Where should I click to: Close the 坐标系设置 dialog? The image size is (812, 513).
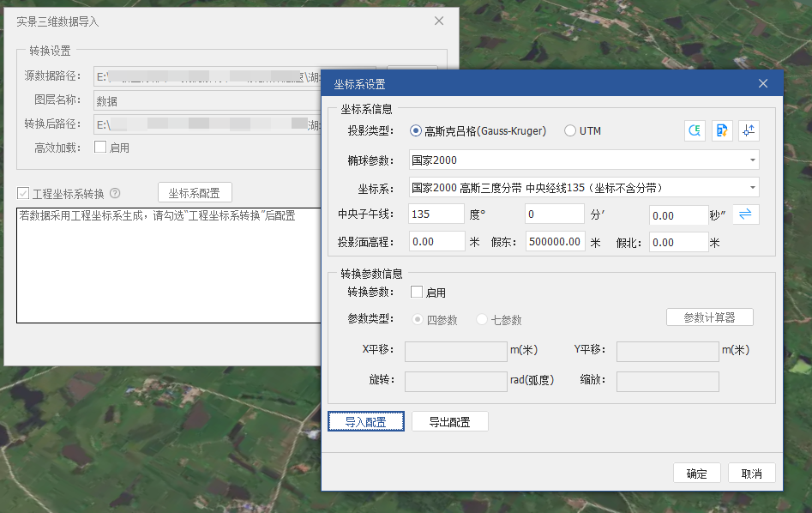click(763, 83)
